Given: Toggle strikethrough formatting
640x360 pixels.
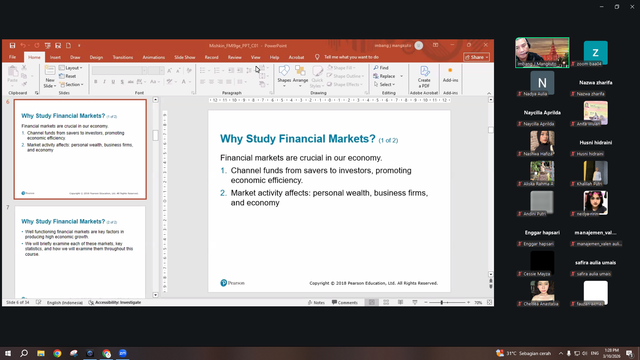Looking at the screenshot, I should point(131,82).
